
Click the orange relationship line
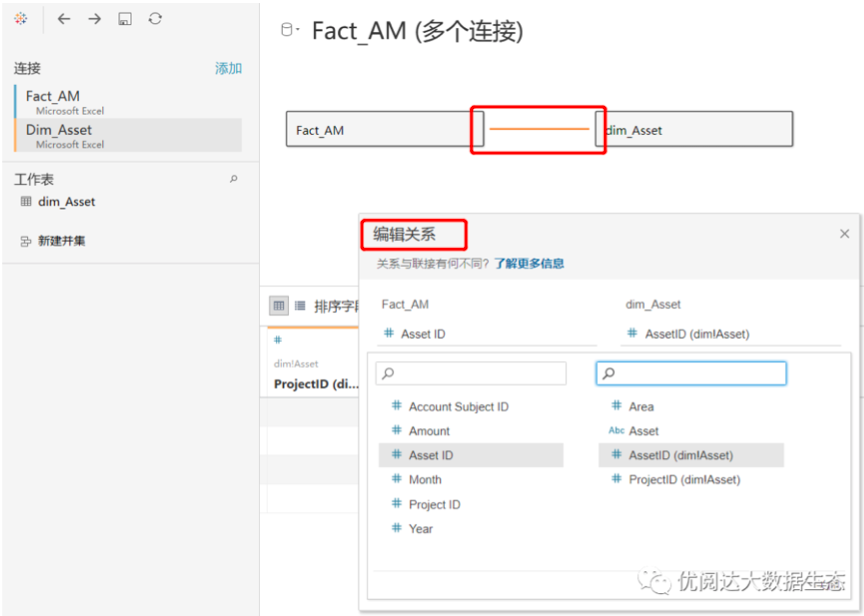(539, 129)
